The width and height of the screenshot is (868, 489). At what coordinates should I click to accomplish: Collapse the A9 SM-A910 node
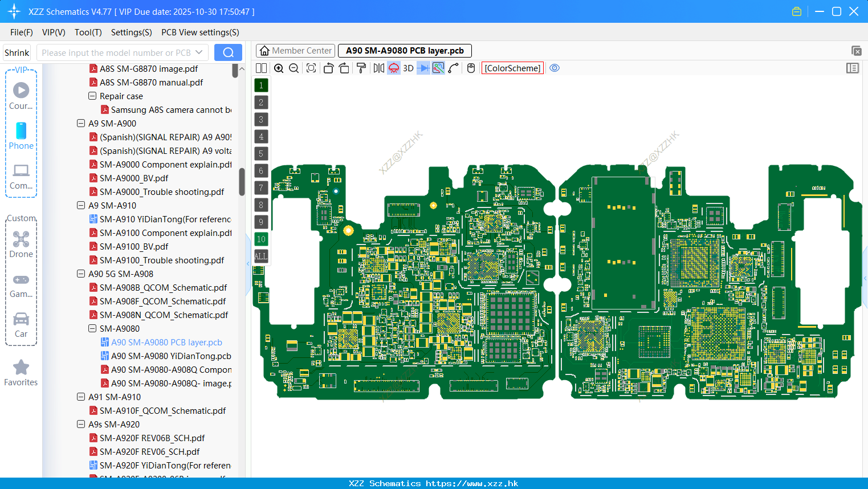(81, 205)
